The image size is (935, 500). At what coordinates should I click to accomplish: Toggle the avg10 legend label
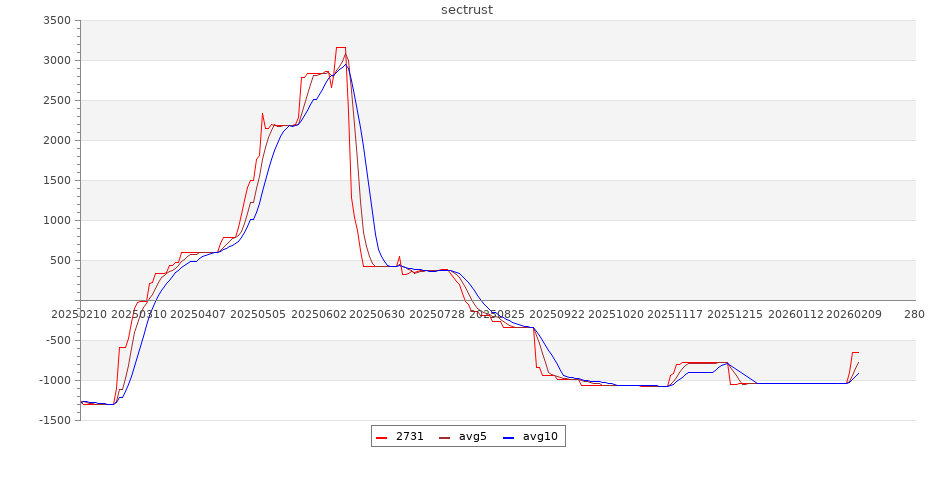point(540,436)
